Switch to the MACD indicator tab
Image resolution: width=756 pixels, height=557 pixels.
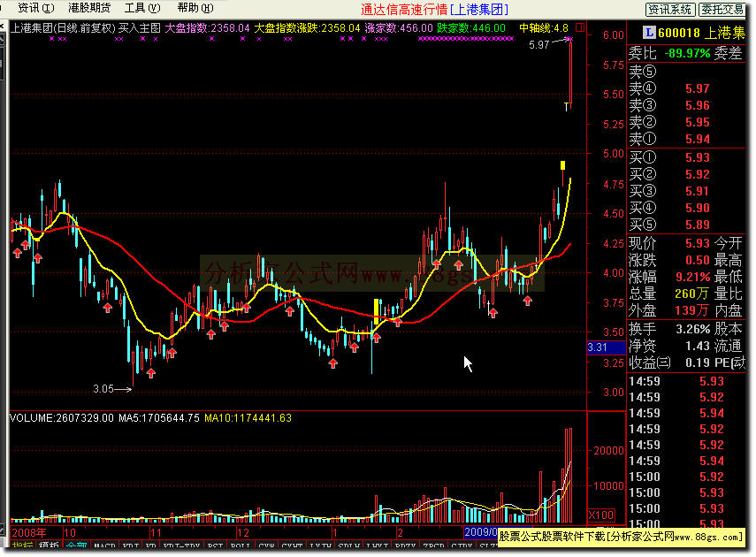(x=104, y=546)
